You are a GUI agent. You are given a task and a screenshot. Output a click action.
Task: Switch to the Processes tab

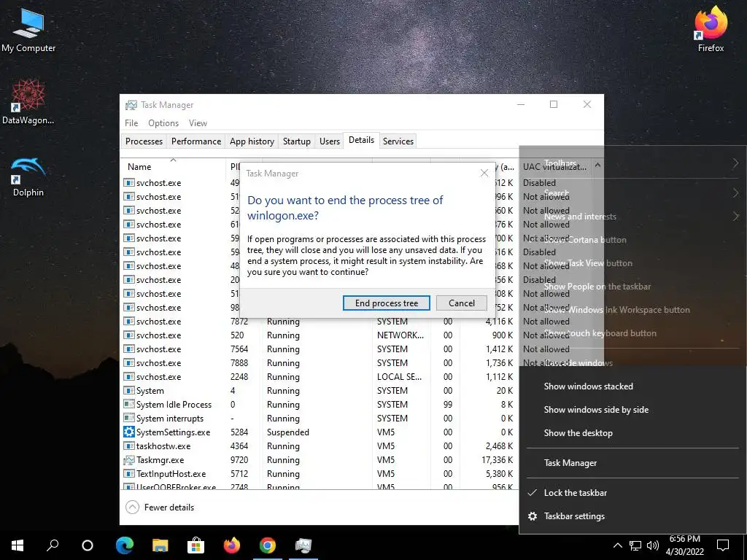click(144, 141)
